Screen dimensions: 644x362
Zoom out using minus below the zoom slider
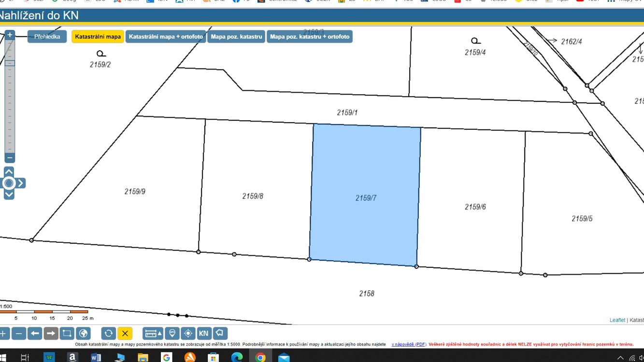tap(10, 158)
